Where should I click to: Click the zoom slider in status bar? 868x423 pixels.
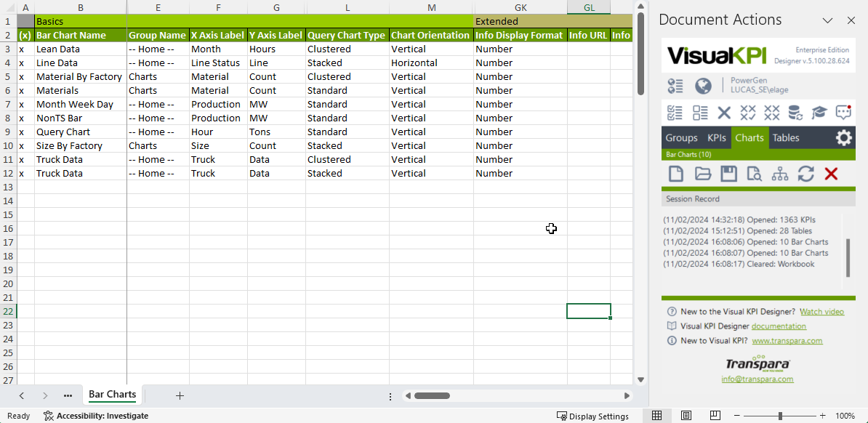tap(780, 416)
